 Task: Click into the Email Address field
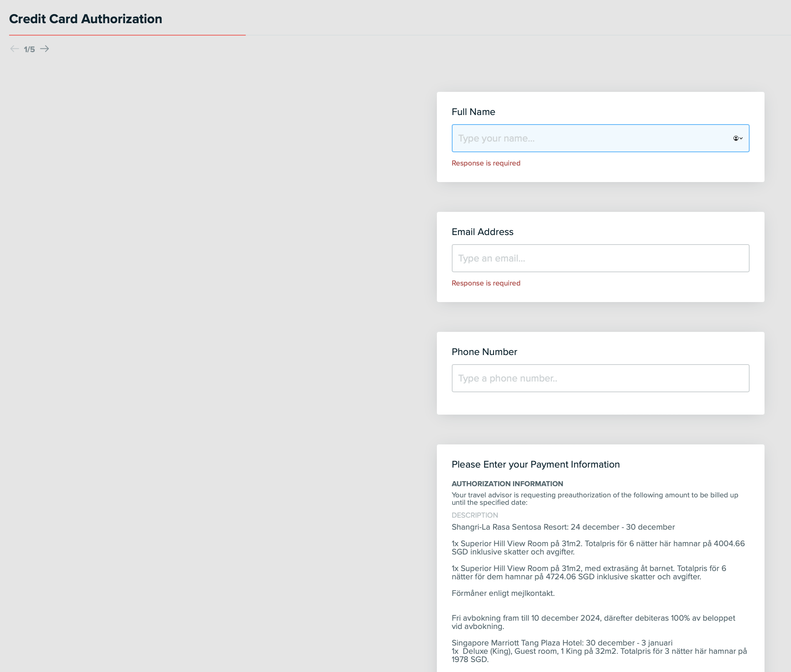pos(600,258)
